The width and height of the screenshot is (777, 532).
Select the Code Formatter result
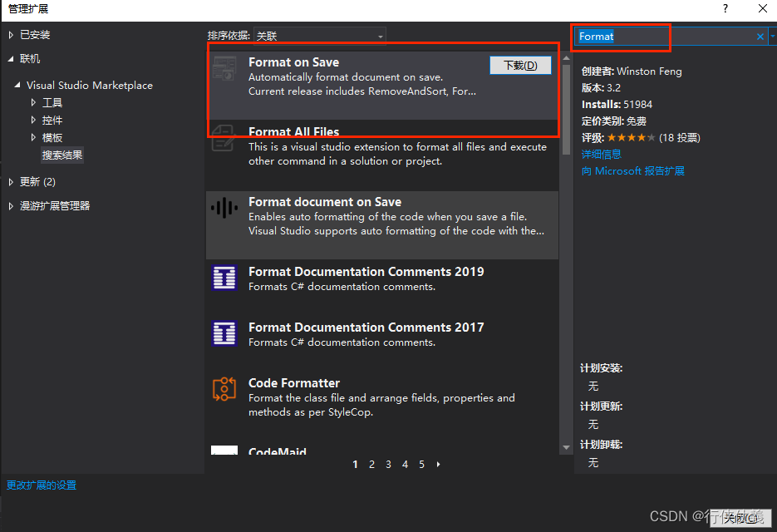click(x=382, y=405)
